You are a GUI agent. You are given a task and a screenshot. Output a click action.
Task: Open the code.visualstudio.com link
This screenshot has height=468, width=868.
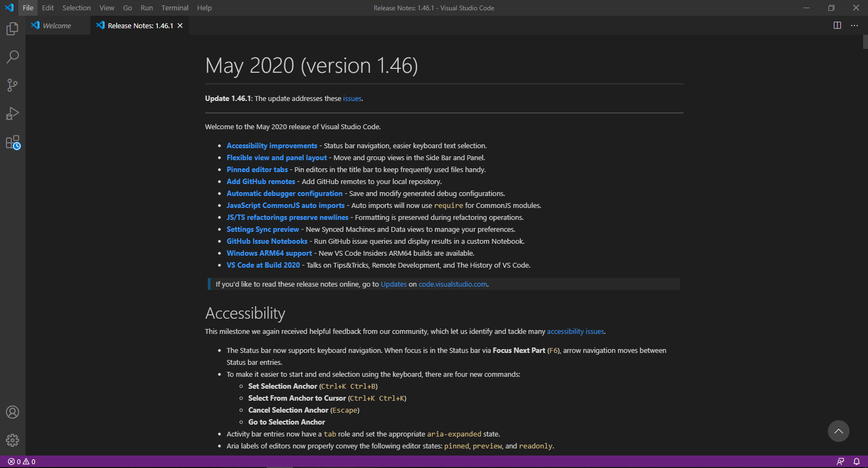(452, 284)
